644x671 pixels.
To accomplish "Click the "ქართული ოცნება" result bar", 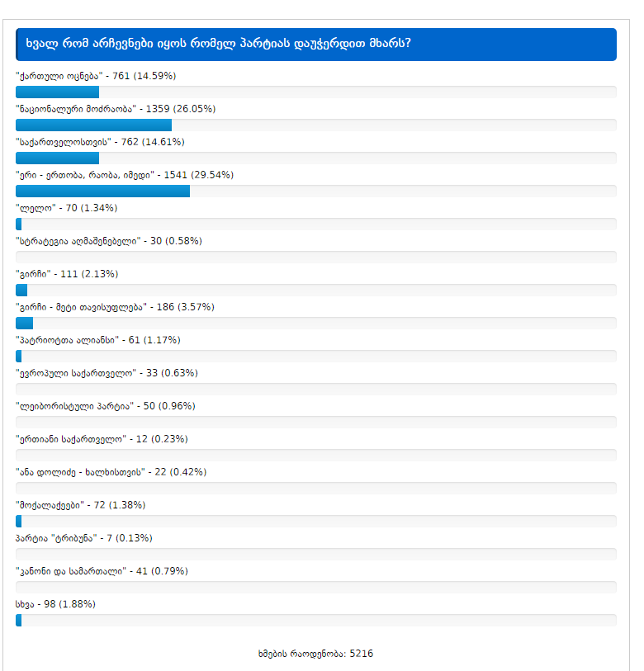I will pos(58,92).
